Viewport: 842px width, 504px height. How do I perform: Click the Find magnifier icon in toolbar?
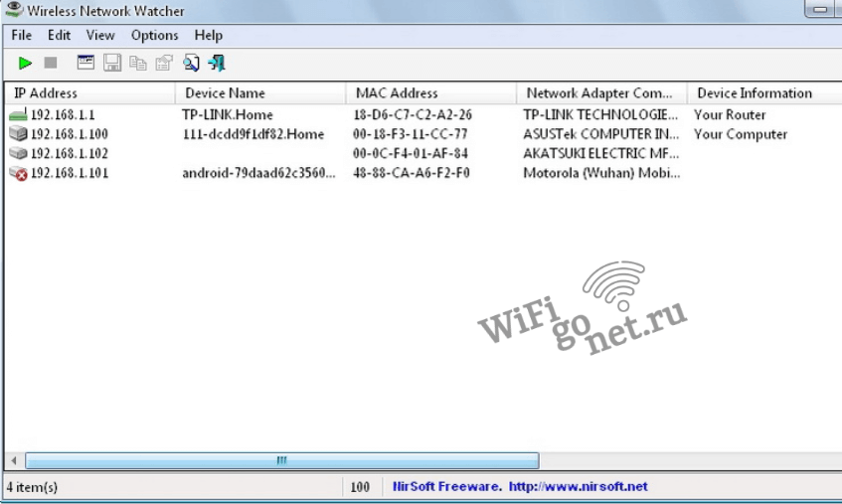191,63
